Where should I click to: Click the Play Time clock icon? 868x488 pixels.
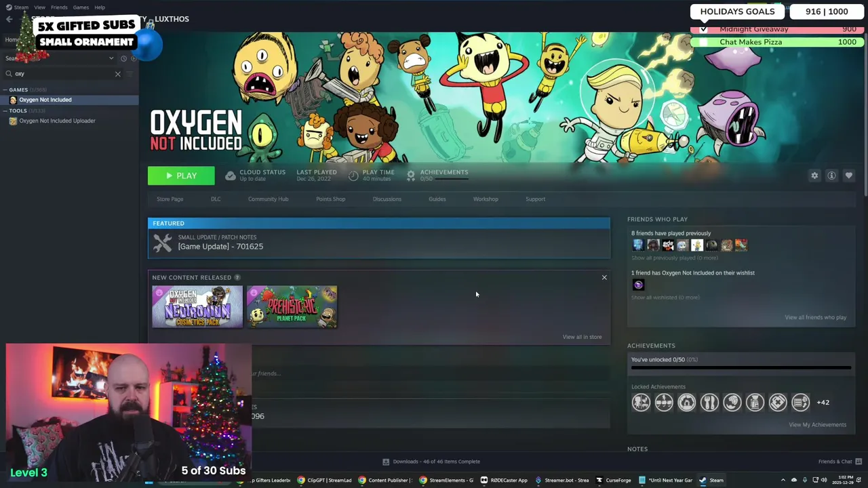[353, 176]
